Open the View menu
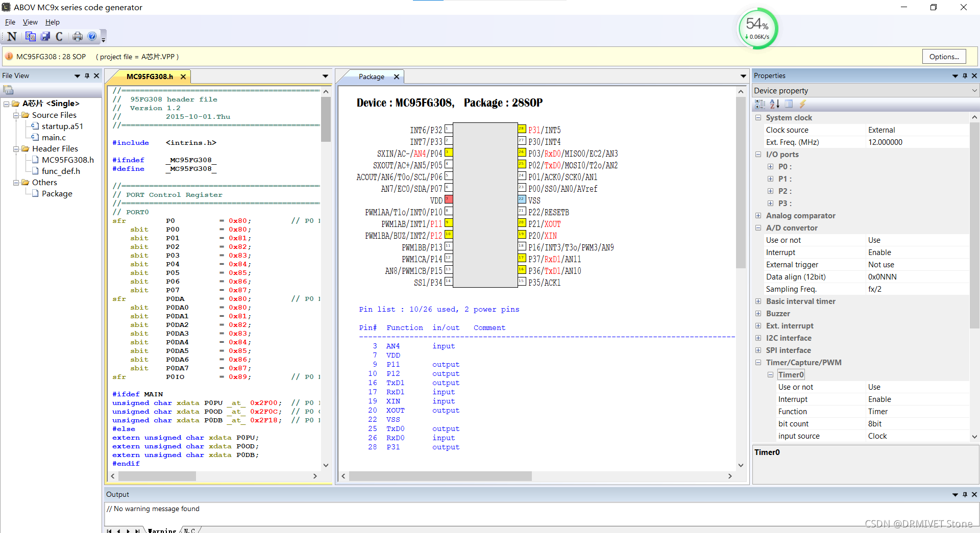 30,22
